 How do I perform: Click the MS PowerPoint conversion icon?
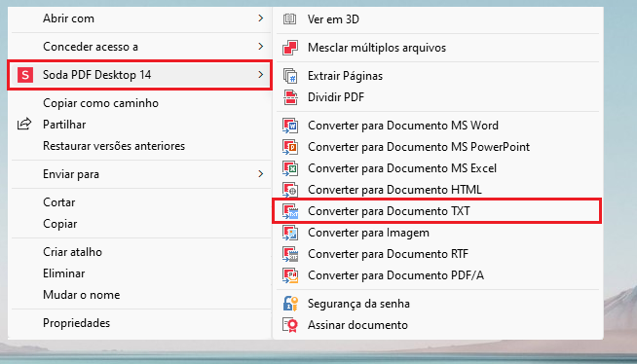pos(290,147)
